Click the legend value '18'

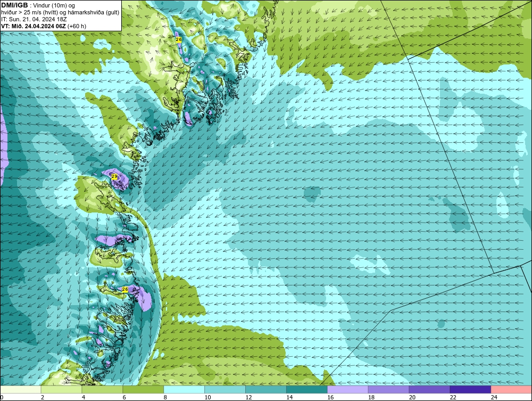[371, 397]
